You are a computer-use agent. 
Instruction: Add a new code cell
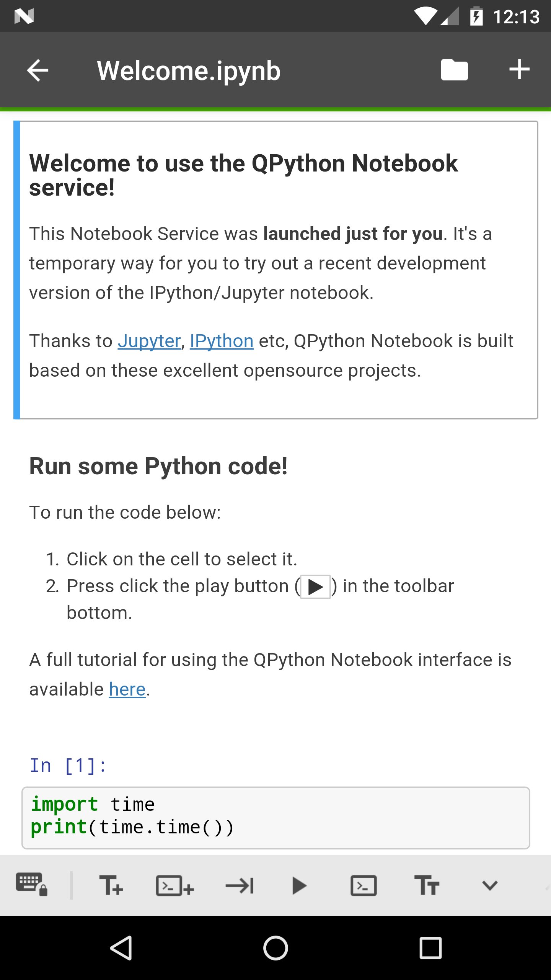click(175, 885)
